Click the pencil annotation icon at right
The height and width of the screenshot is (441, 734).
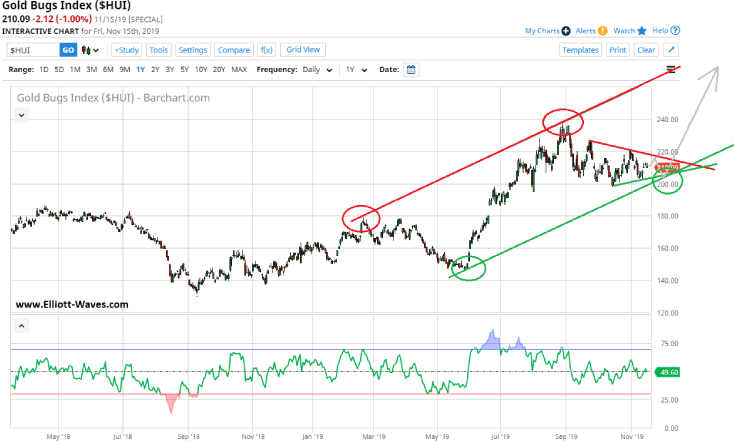tap(672, 49)
